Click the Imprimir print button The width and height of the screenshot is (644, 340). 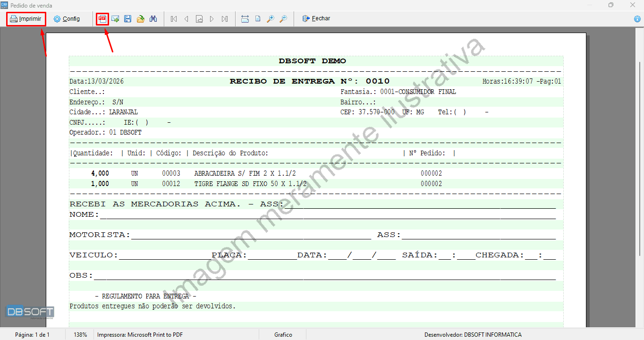(x=26, y=19)
